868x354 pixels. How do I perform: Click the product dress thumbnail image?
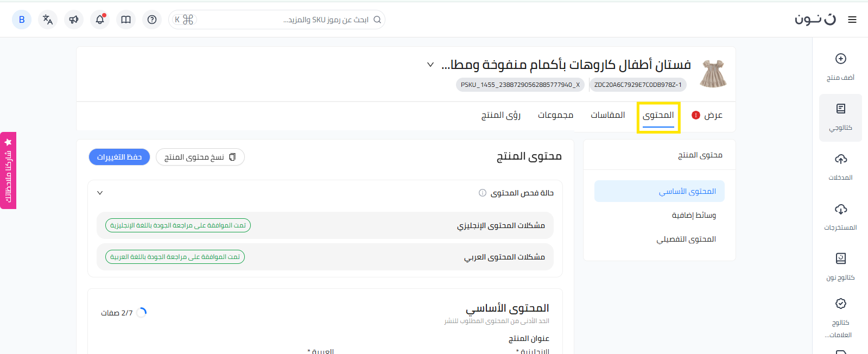point(713,74)
